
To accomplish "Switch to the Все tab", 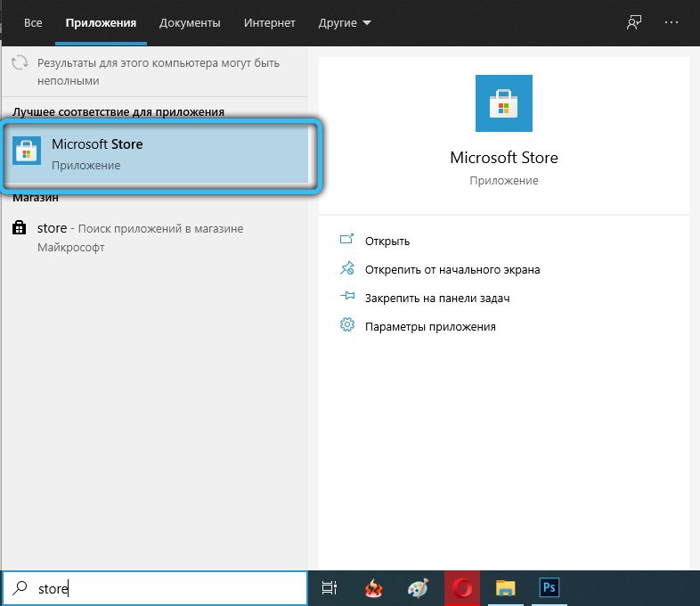I will pyautogui.click(x=33, y=22).
